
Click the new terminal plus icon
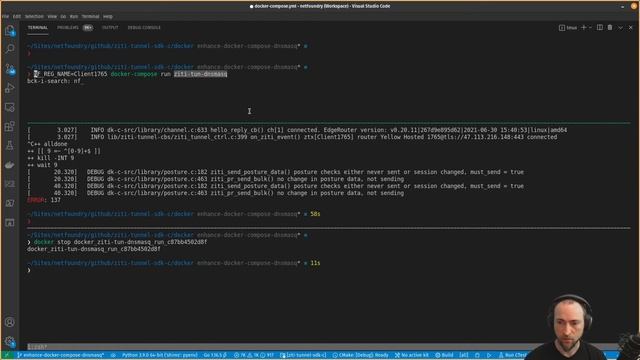[584, 27]
